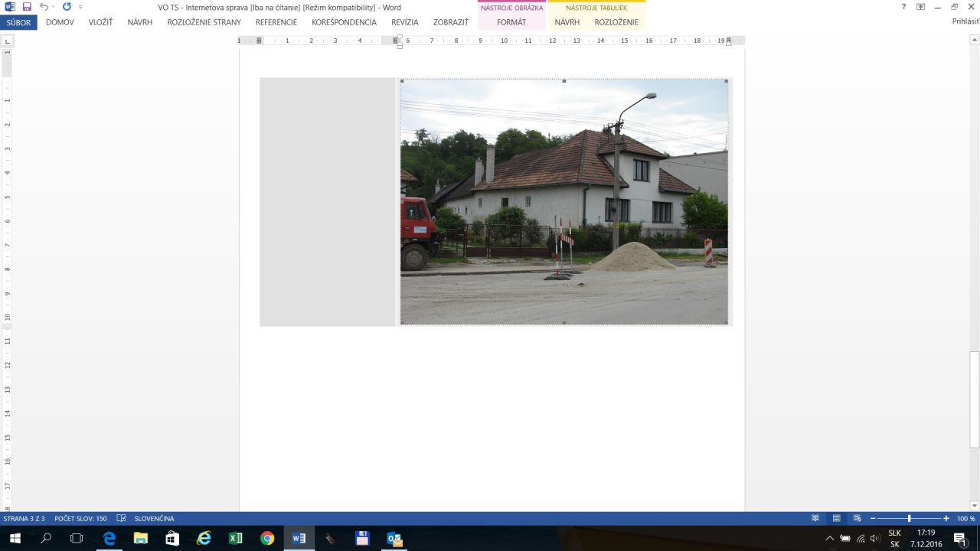
Task: Click the POČET SLOV: 150 word count
Action: pos(80,519)
